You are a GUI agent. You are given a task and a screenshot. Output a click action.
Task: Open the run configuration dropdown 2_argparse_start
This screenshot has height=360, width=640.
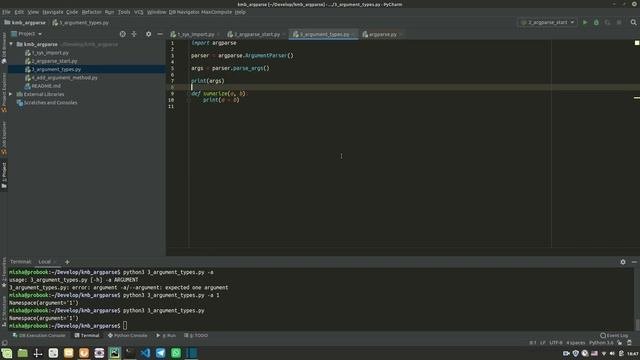tap(547, 22)
